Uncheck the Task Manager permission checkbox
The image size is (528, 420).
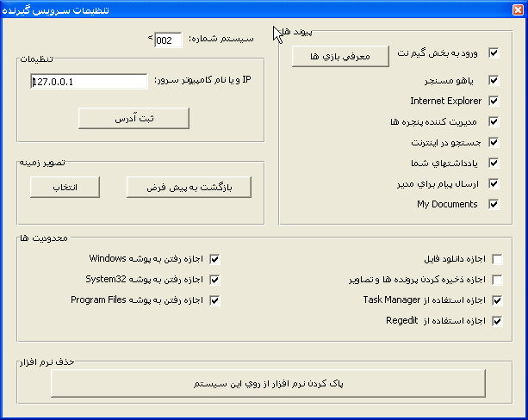point(497,300)
